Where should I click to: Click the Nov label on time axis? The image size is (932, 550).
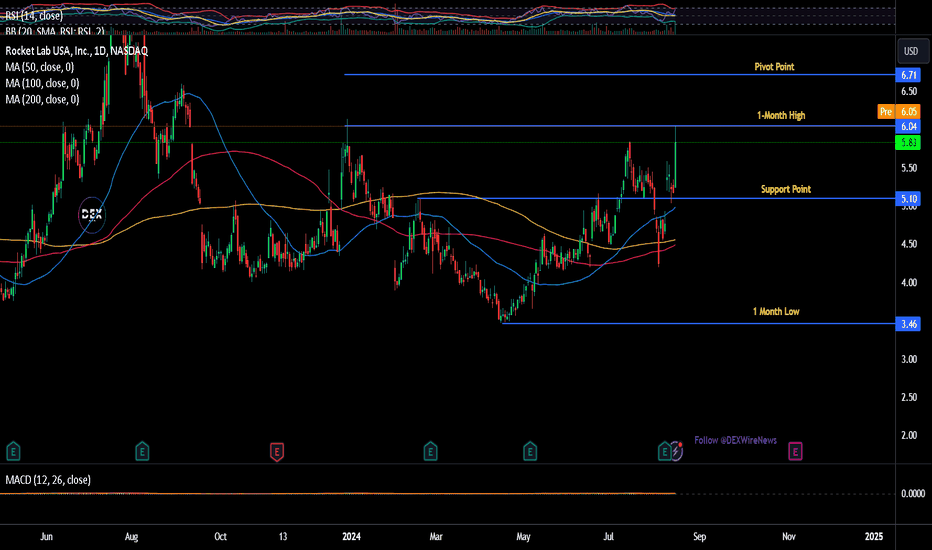click(789, 536)
